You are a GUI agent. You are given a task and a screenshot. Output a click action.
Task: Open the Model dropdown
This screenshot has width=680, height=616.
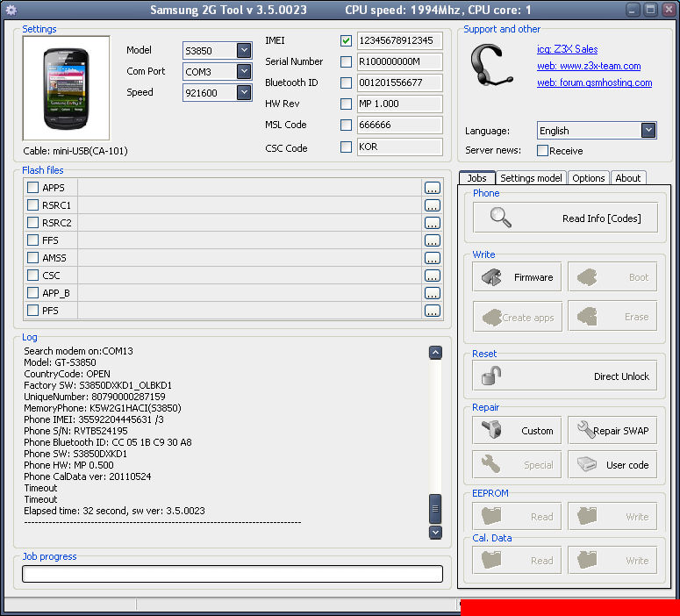pos(244,50)
